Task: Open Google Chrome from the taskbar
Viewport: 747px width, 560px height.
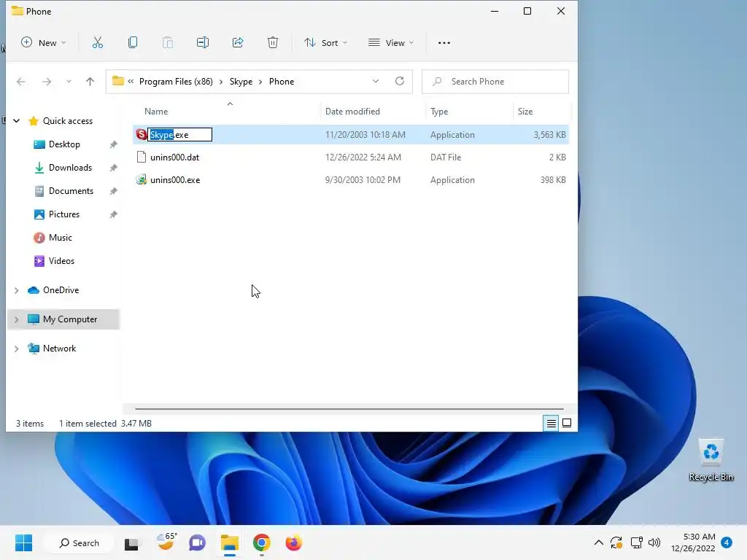Action: coord(262,542)
